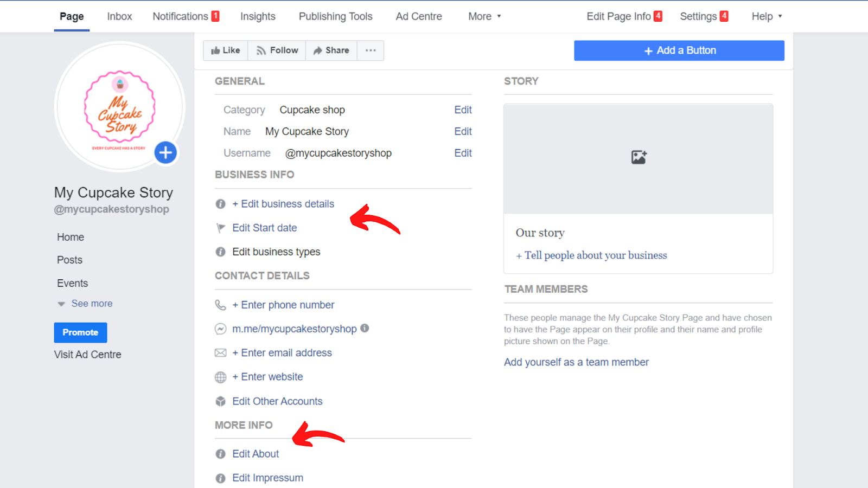
Task: Click Edit Start date link
Action: pyautogui.click(x=265, y=228)
